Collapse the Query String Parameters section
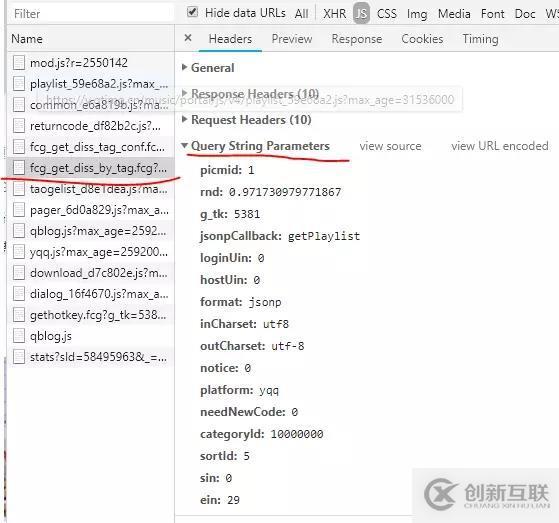Screen dimensions: 559x523 click(256, 146)
